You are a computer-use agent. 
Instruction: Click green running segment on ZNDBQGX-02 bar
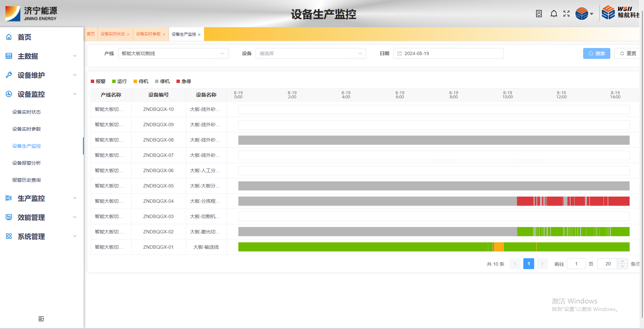525,232
